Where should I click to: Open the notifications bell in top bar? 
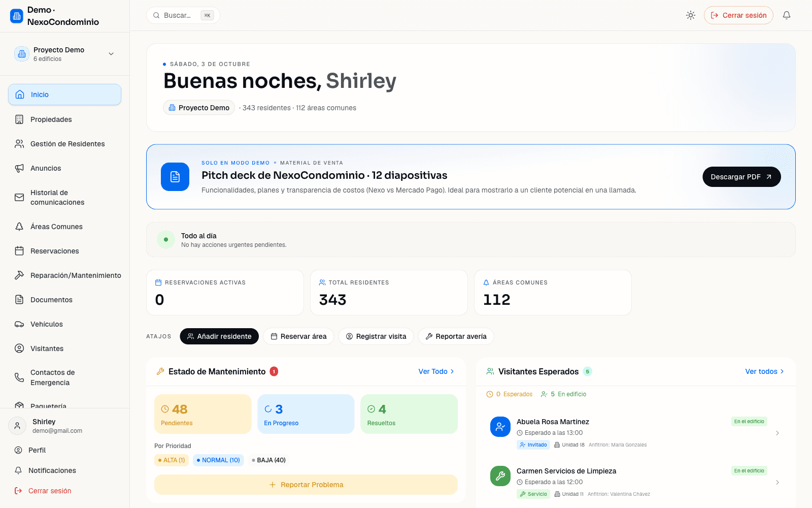[x=787, y=15]
